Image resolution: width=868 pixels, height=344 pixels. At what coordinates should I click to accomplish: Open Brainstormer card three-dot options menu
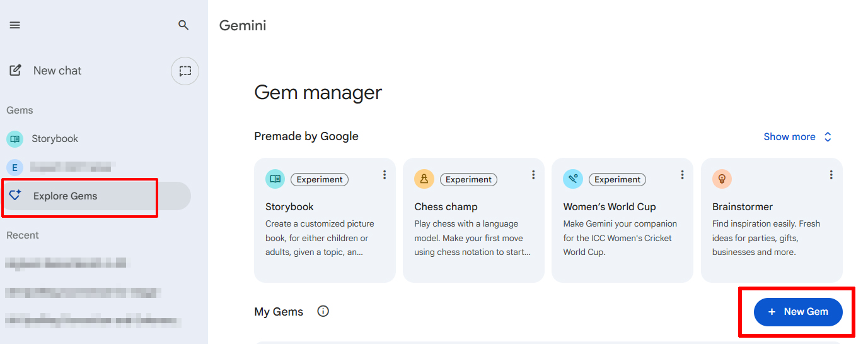[x=831, y=175]
